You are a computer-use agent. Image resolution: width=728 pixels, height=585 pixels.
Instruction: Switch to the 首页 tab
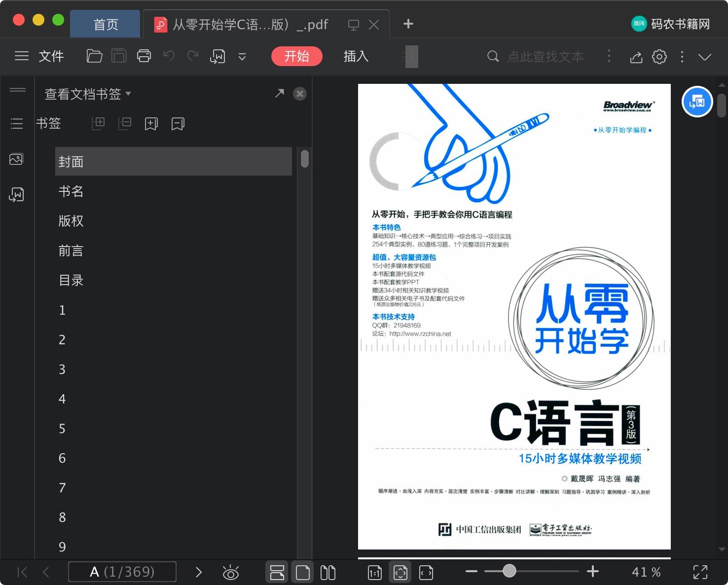point(106,24)
